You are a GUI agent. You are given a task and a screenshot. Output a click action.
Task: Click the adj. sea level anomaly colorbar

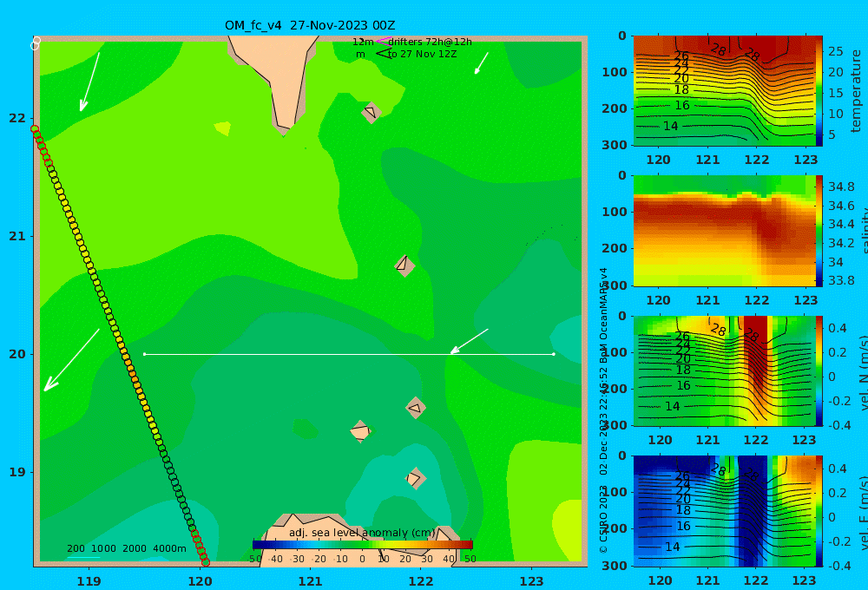363,545
